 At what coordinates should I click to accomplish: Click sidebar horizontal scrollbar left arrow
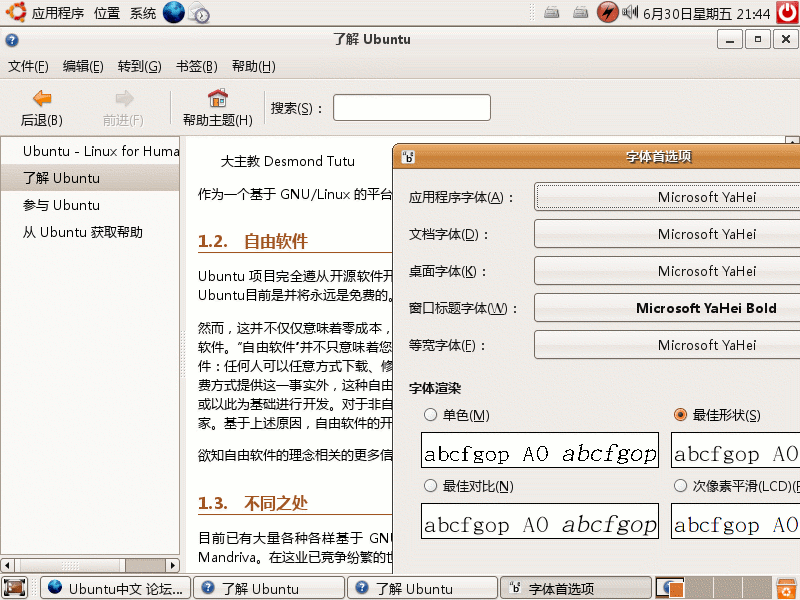(x=7, y=565)
